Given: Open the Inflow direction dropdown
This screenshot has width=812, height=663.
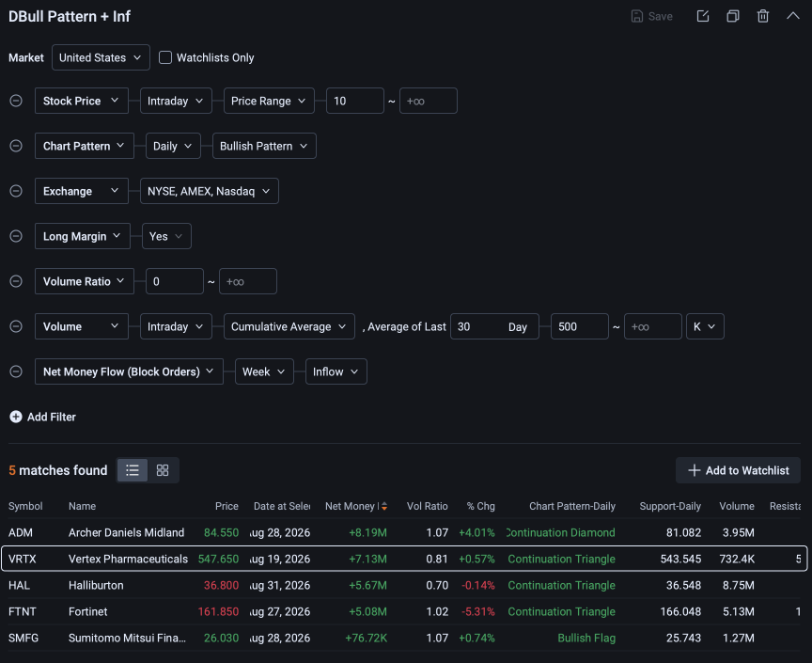Looking at the screenshot, I should 336,371.
